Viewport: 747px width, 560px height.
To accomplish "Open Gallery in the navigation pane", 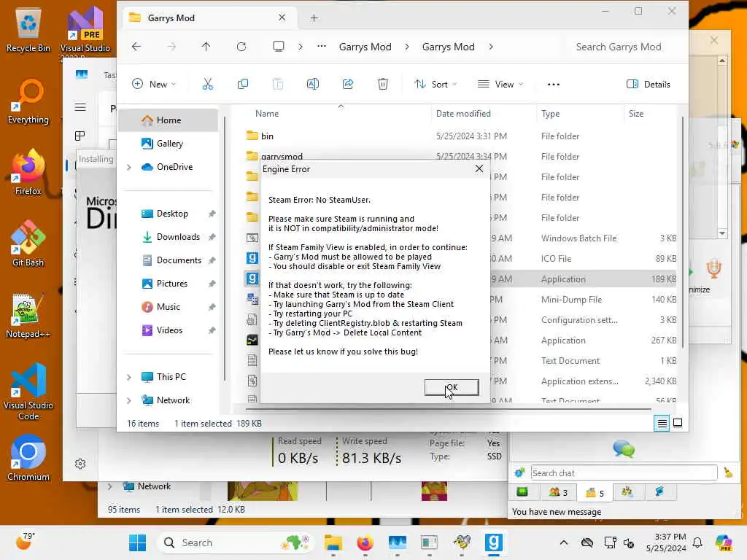I will point(168,144).
